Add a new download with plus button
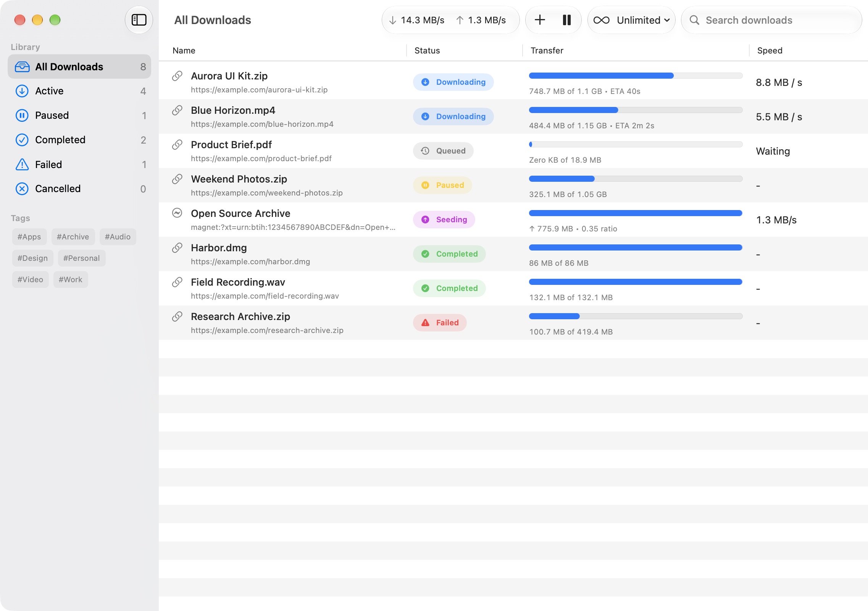The height and width of the screenshot is (611, 868). (x=540, y=20)
